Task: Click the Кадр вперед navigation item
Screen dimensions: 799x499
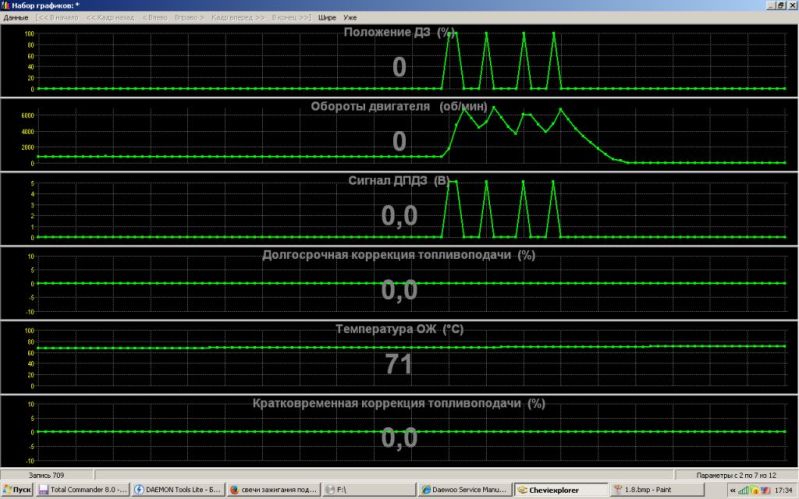Action: pyautogui.click(x=238, y=18)
